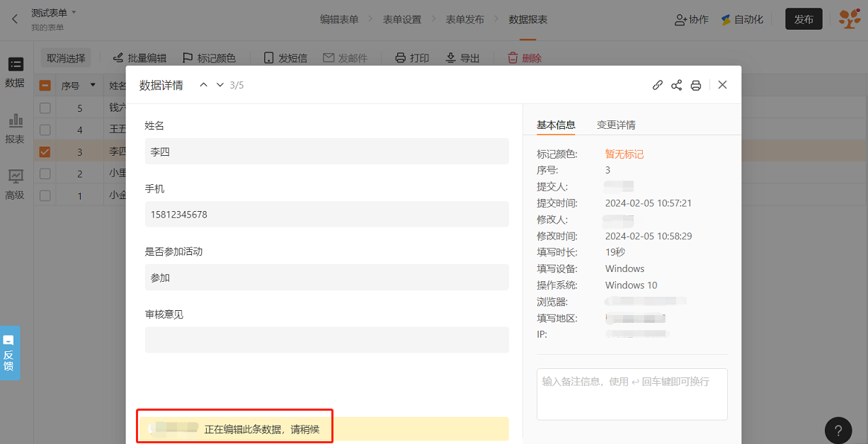Switch to the 变更详情 tab
Screen dimensions: 868x444
point(616,125)
